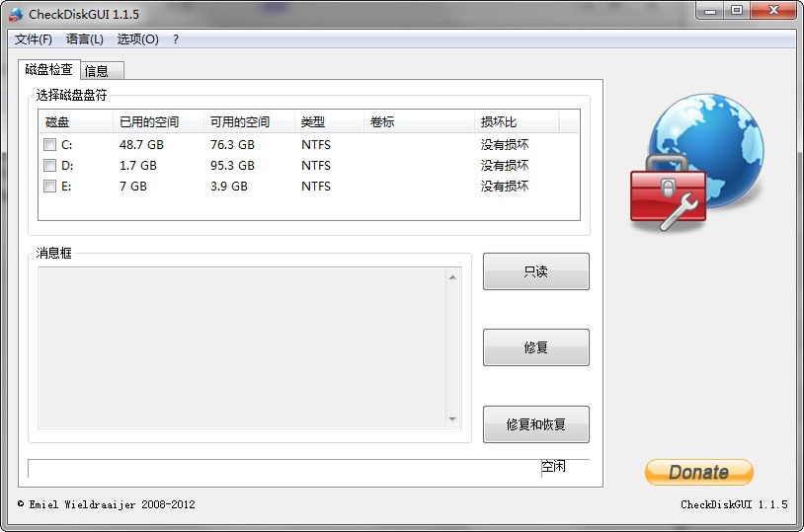This screenshot has height=532, width=804.
Task: Open the 文件(F) menu
Action: click(x=34, y=39)
